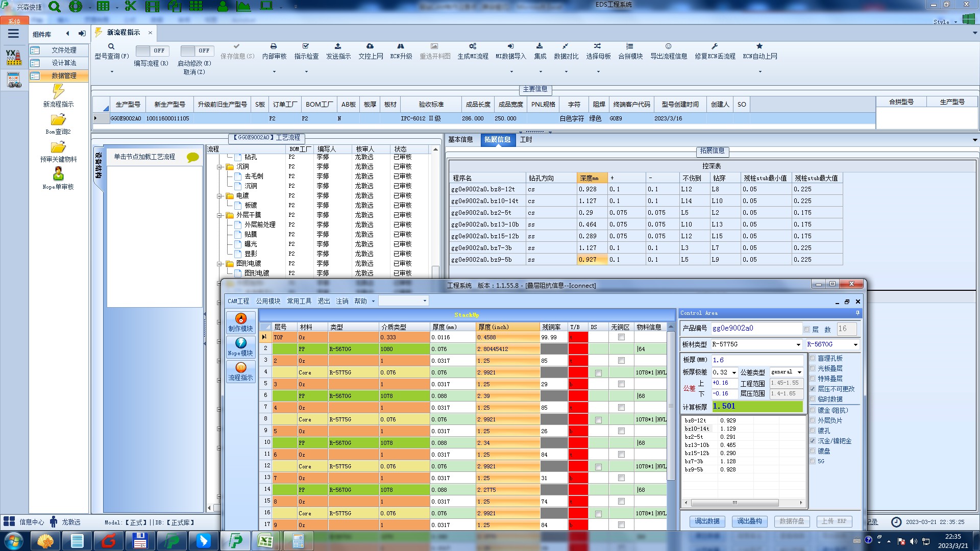Open the Bom查询2 folder icon

point(58,120)
